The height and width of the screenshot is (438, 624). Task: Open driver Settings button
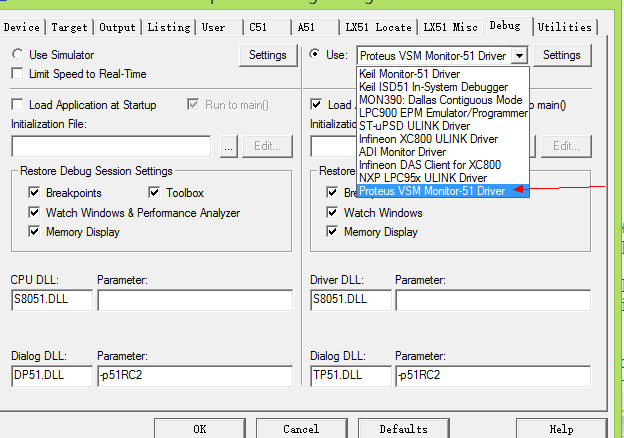(562, 55)
